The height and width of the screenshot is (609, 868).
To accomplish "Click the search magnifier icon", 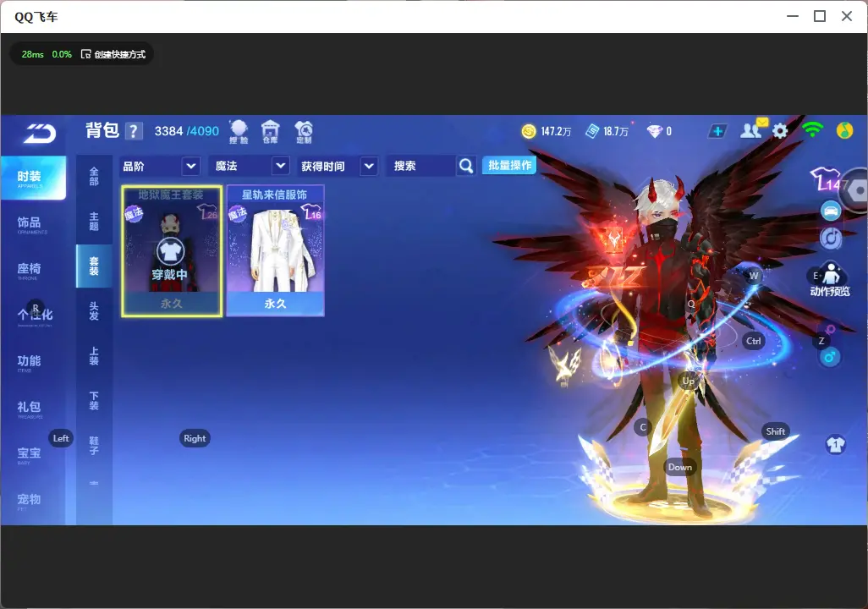I will [466, 166].
